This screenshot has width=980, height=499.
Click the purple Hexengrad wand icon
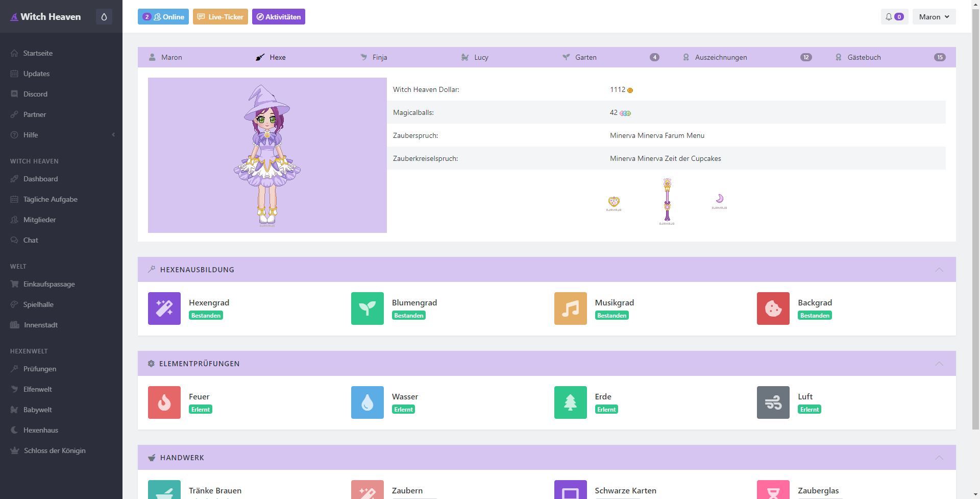coord(164,308)
